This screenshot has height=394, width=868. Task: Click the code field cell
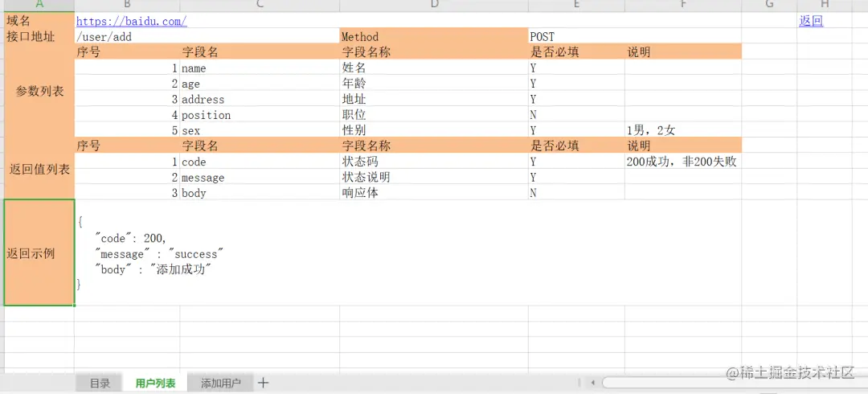(x=260, y=162)
